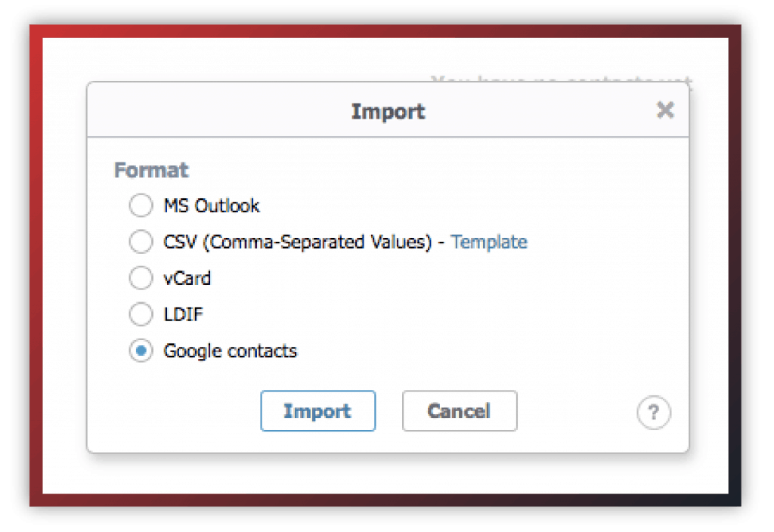Click the "Import" title in dialog header
This screenshot has width=774, height=532.
pos(388,112)
